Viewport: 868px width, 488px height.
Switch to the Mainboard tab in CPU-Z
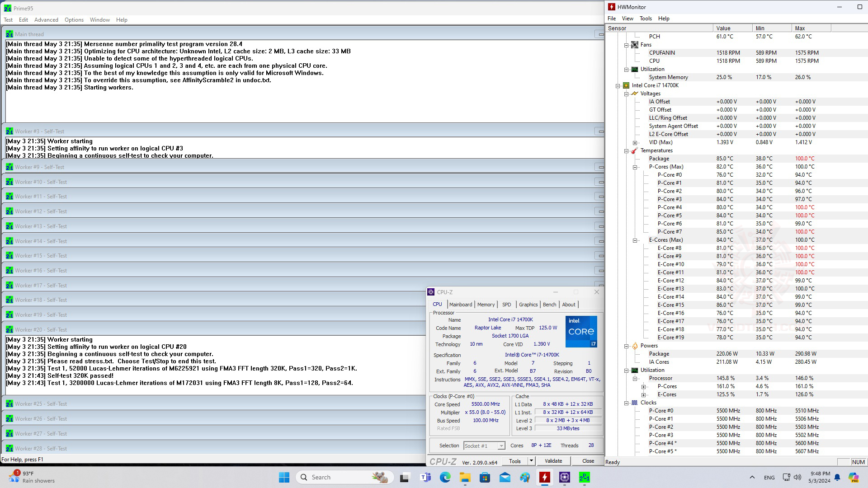pyautogui.click(x=460, y=305)
